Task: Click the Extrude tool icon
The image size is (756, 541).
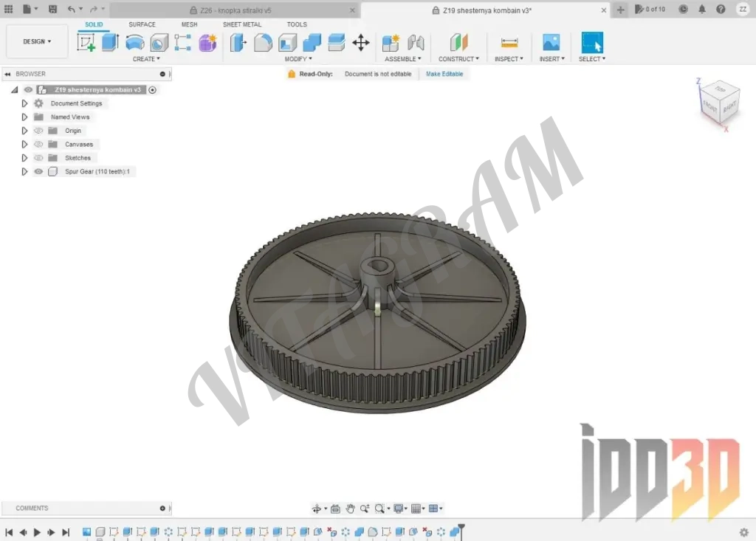Action: click(110, 43)
